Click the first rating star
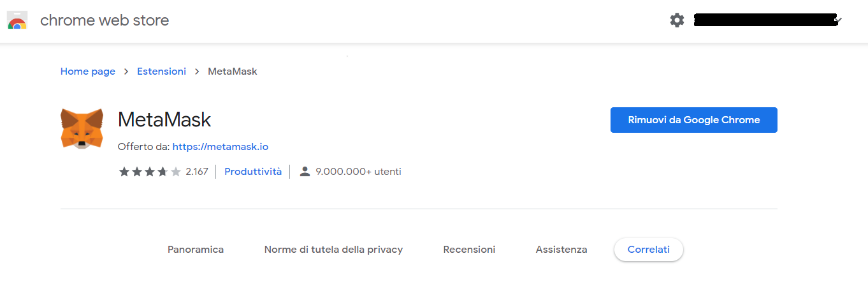The image size is (868, 286). pos(124,171)
